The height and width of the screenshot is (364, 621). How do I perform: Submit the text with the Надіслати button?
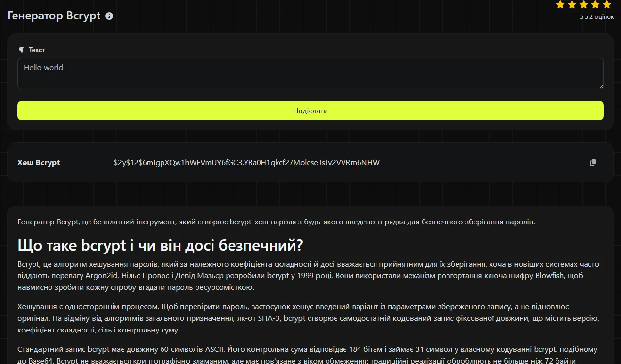[310, 111]
